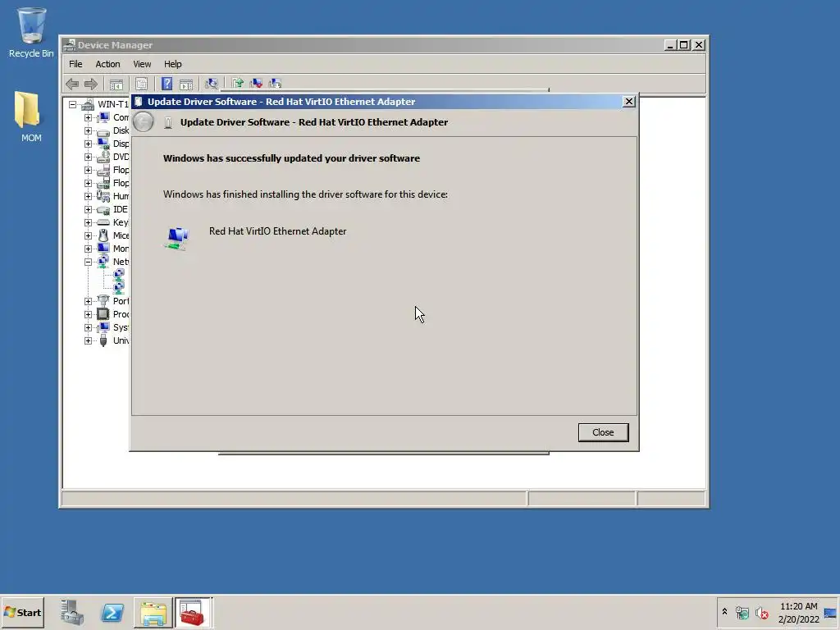Click the Keyboards category icon
This screenshot has height=630, width=840.
[x=103, y=222]
